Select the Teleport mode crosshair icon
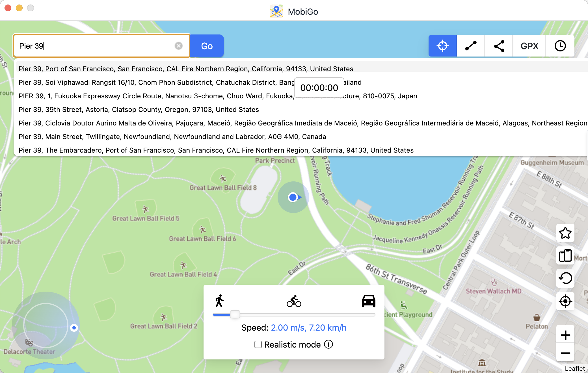Image resolution: width=588 pixels, height=373 pixels. pos(442,46)
